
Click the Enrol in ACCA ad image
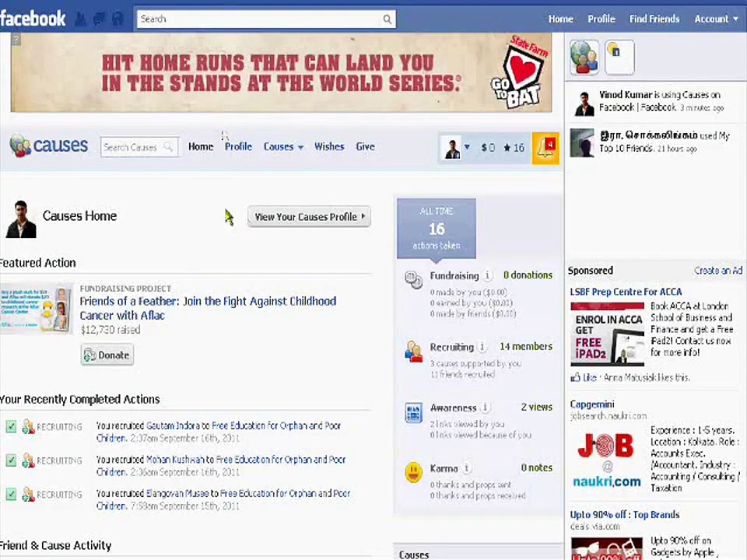[x=608, y=334]
